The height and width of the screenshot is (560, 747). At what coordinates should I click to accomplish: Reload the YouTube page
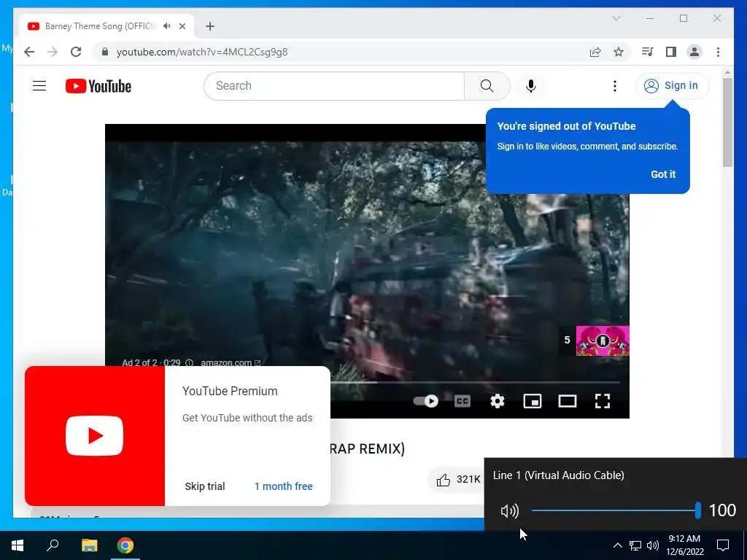point(76,52)
